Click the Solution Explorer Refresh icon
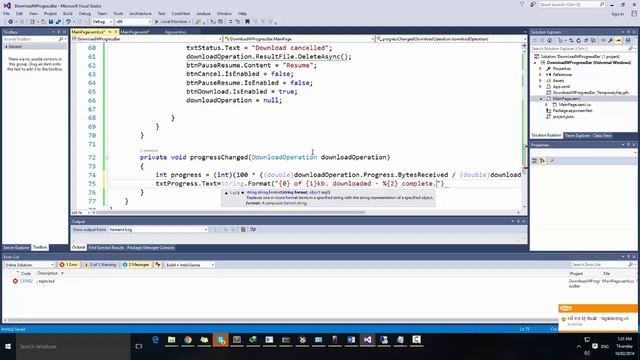 [578, 40]
